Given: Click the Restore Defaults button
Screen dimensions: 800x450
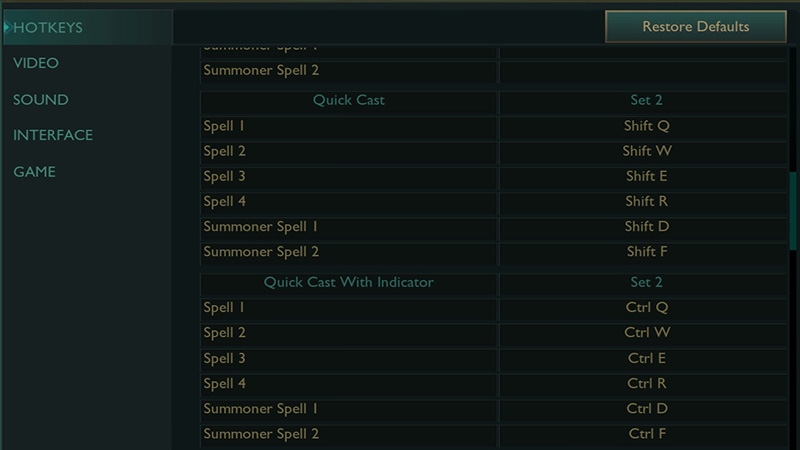Looking at the screenshot, I should tap(695, 27).
